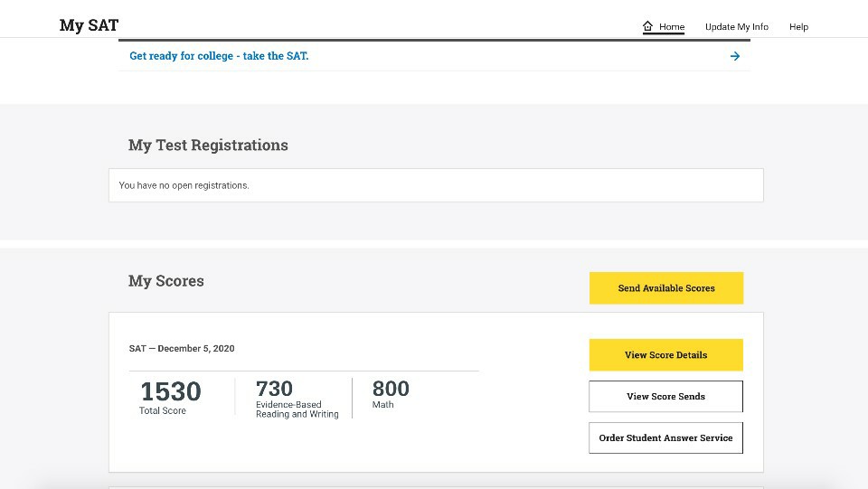Click the 'You have no open registrations' box
The image size is (868, 489).
(436, 185)
